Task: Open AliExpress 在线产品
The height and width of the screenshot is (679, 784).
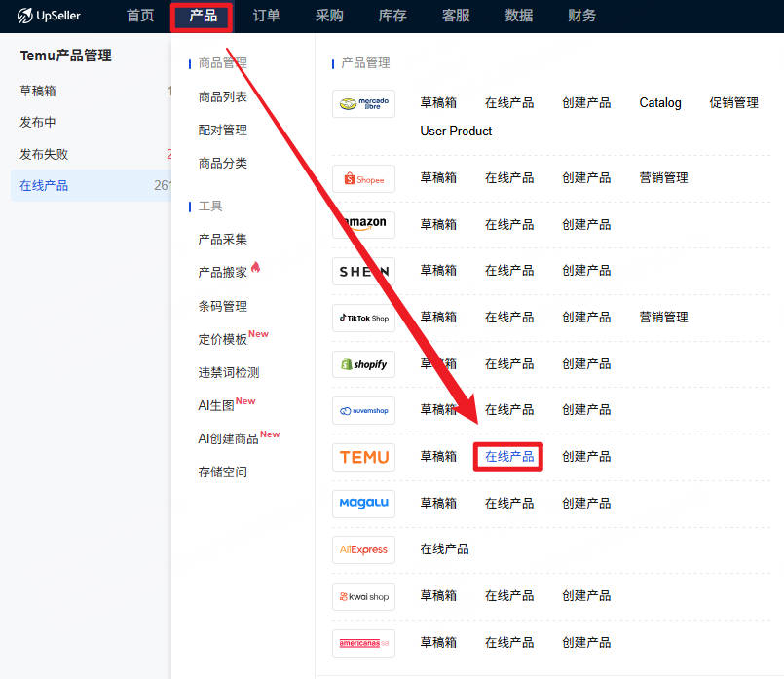Action: (x=444, y=549)
